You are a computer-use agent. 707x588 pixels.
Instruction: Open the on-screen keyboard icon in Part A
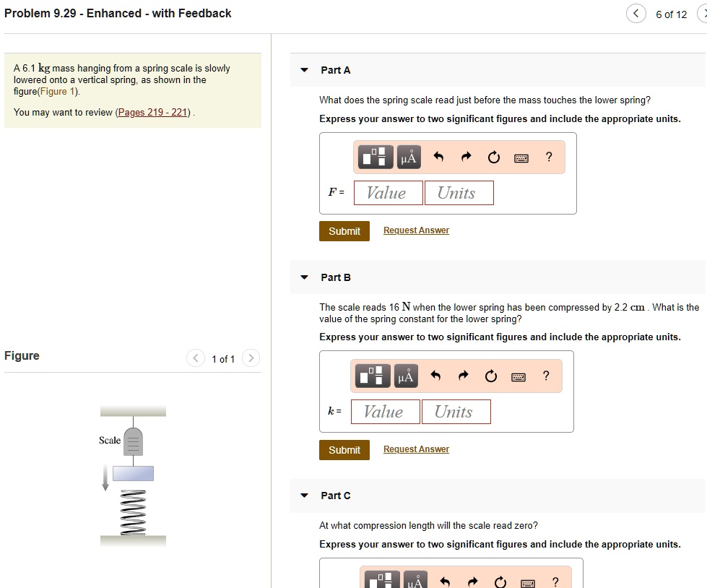(x=521, y=157)
